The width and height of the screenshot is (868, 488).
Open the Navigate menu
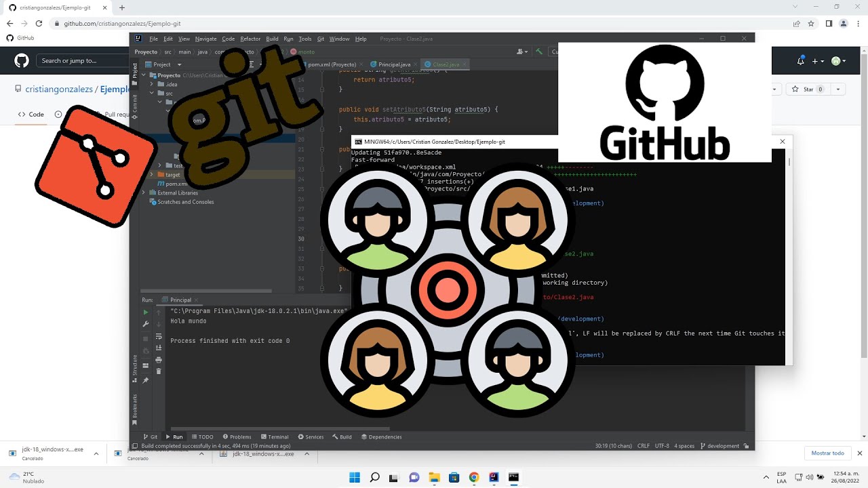[x=206, y=39]
